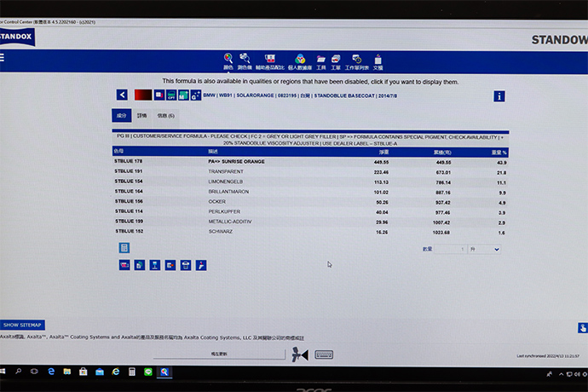
Task: Click the green icon next to CPT
Action: (183, 95)
